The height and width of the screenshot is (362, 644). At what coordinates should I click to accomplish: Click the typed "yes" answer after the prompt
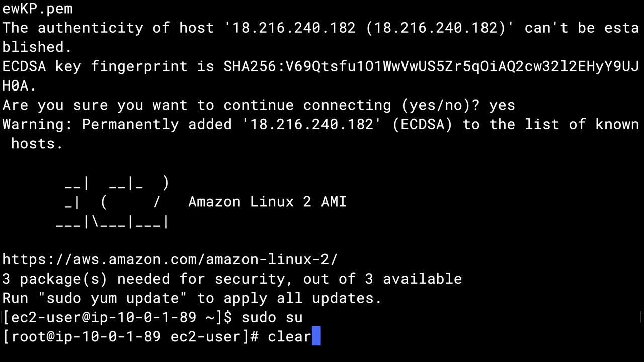pos(502,105)
